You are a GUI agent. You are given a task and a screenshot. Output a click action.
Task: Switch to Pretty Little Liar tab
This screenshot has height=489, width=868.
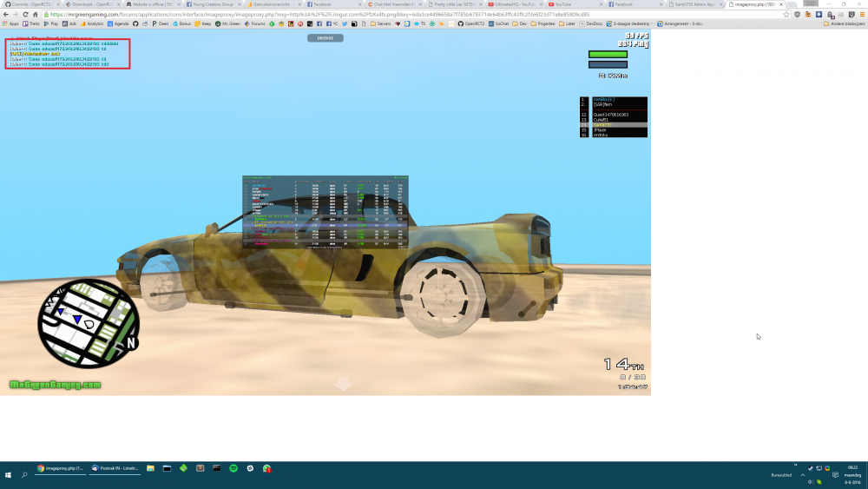(453, 4)
